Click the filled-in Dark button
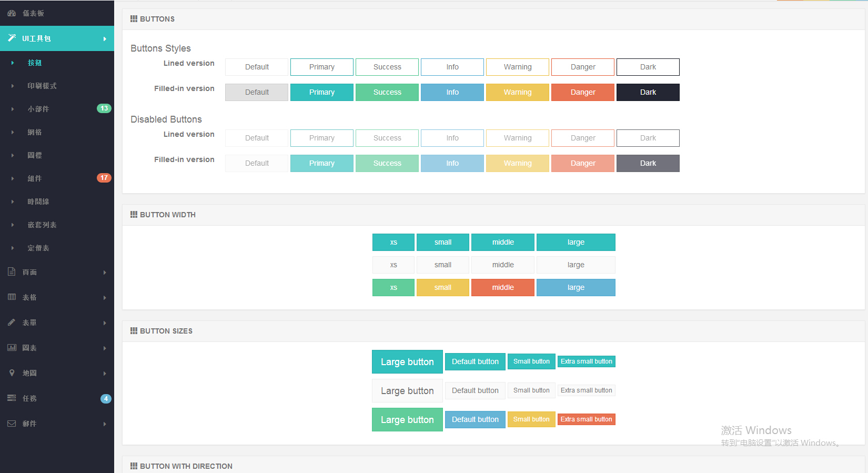The width and height of the screenshot is (868, 473). coord(648,92)
